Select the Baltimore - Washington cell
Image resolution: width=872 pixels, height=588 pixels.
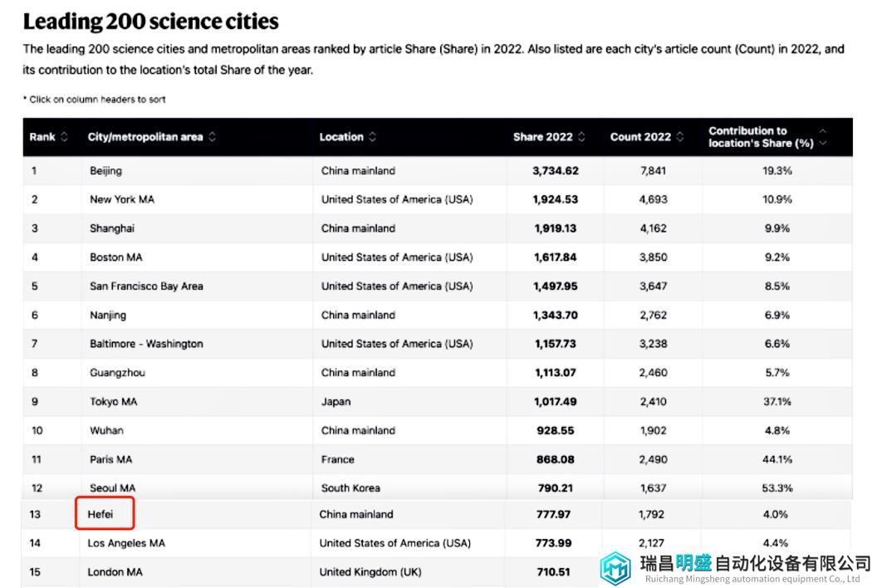coord(146,344)
